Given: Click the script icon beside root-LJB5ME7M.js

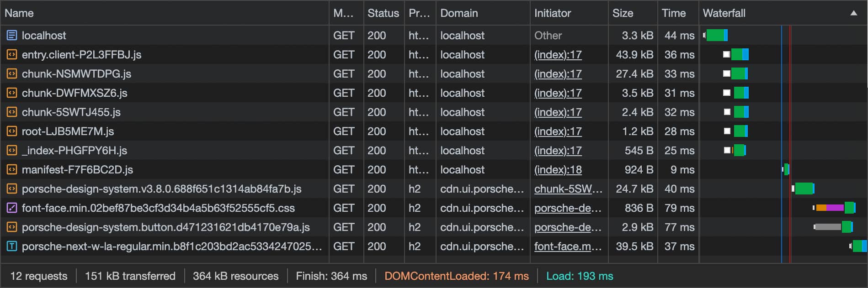Looking at the screenshot, I should pyautogui.click(x=12, y=131).
